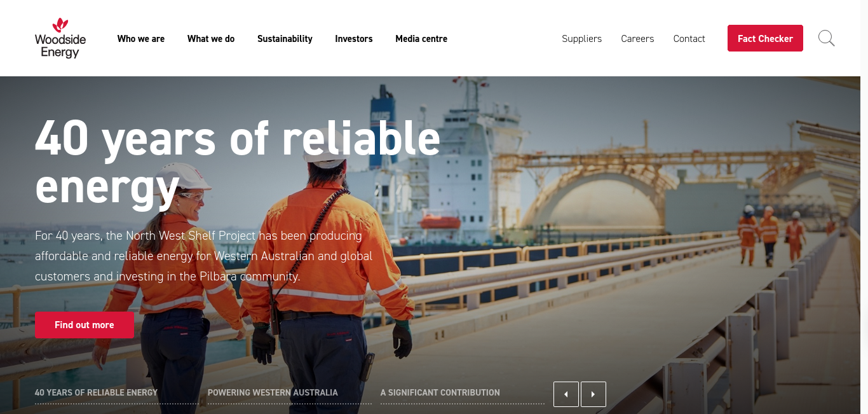Advance to next slide arrow

tap(593, 394)
